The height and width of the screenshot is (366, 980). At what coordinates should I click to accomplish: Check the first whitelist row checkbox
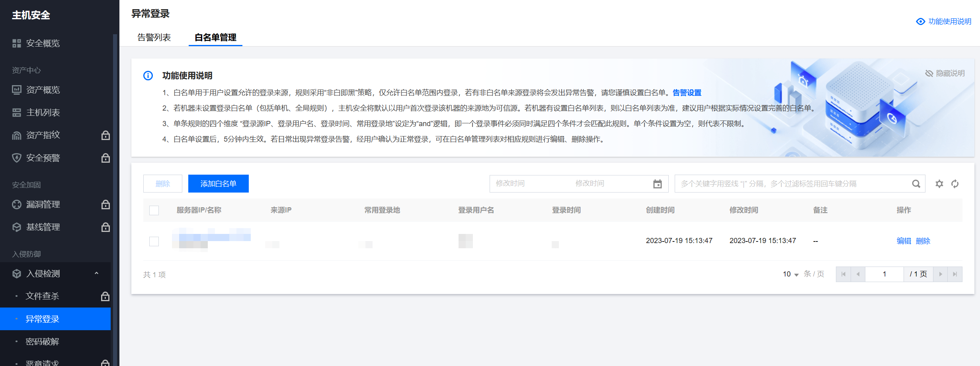pyautogui.click(x=154, y=241)
